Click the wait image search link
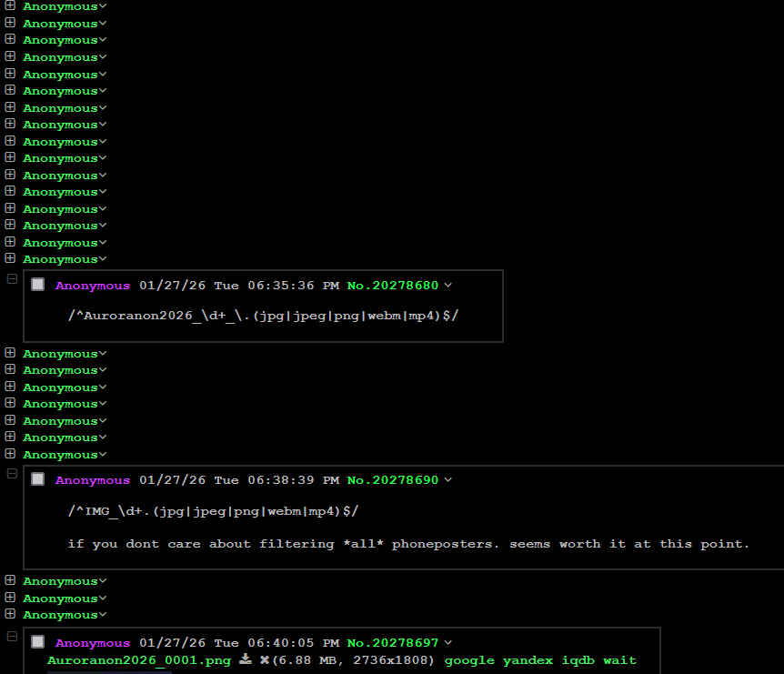 [619, 660]
